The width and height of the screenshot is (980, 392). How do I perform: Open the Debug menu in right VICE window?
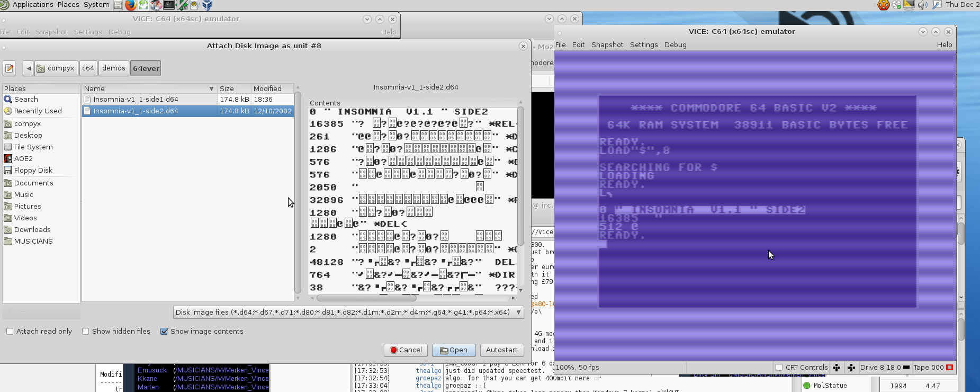click(x=676, y=45)
